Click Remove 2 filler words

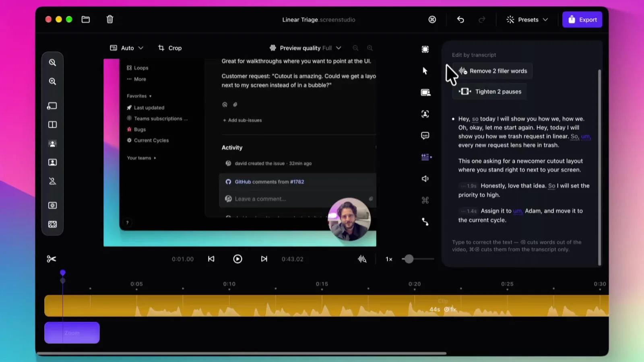pyautogui.click(x=493, y=71)
